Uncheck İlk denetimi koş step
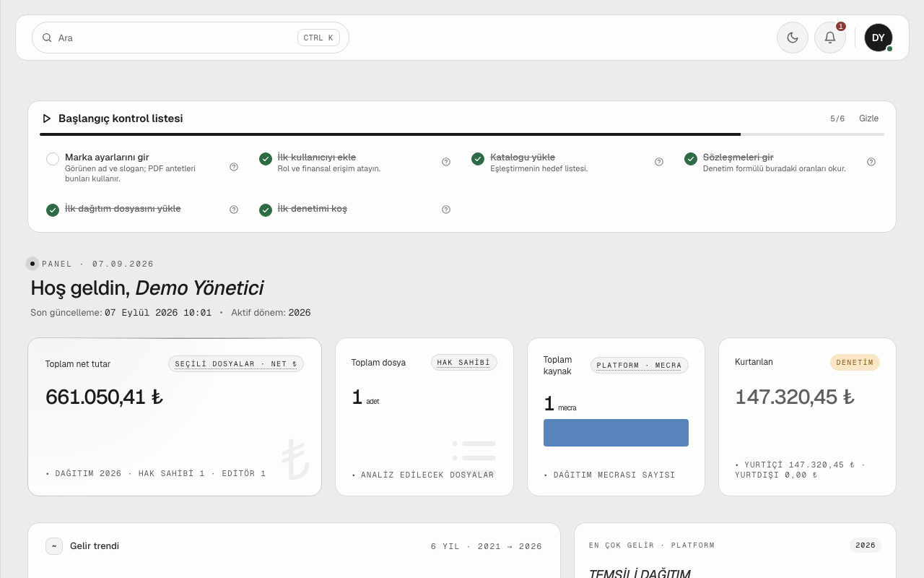 point(266,210)
